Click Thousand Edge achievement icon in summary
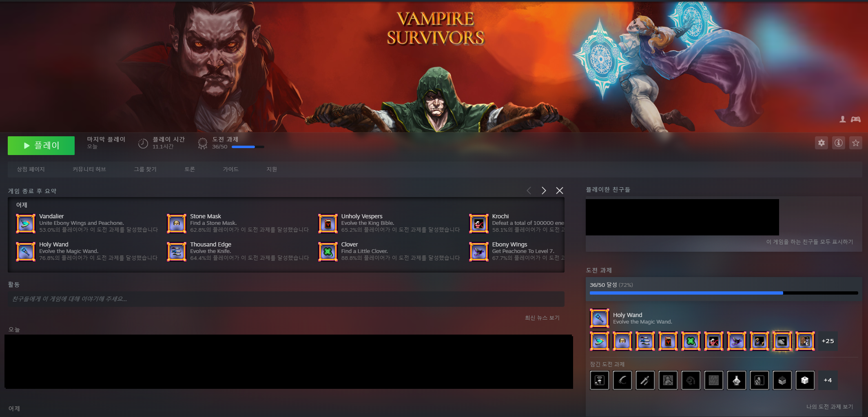 [177, 252]
